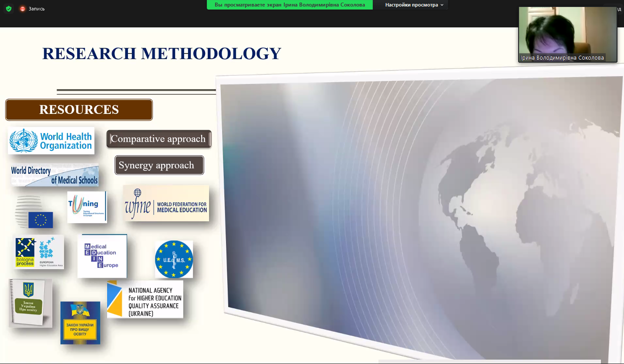Click the WFME medical education logo

click(166, 203)
